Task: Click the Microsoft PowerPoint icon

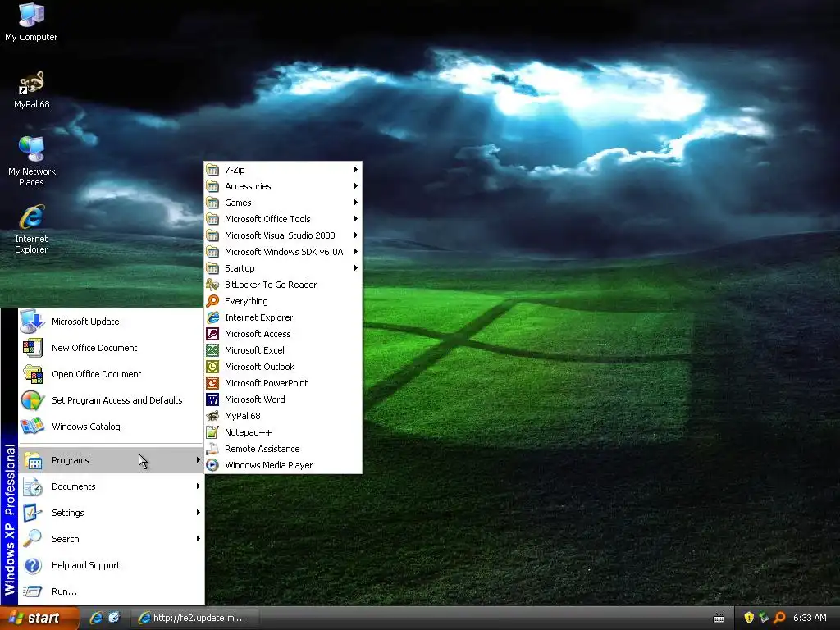Action: tap(212, 384)
